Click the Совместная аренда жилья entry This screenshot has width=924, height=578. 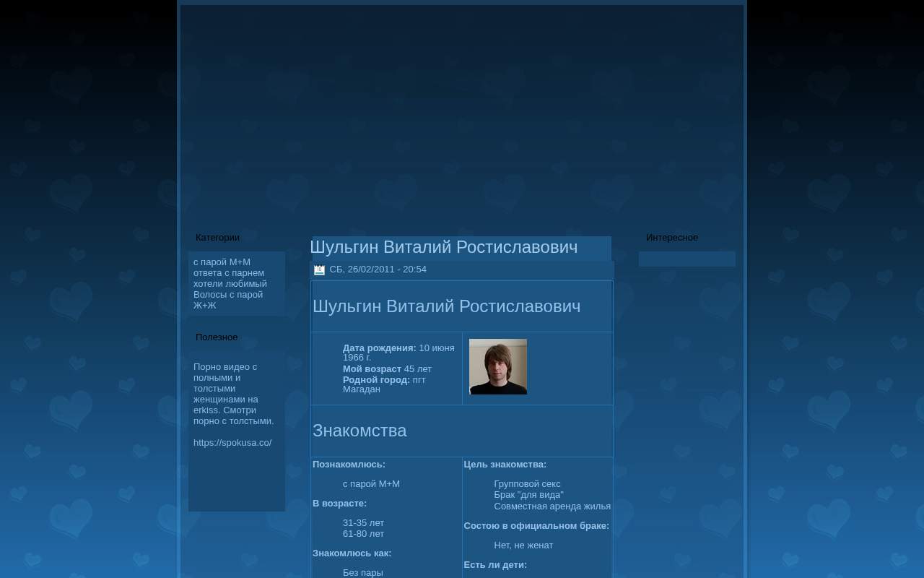click(553, 506)
